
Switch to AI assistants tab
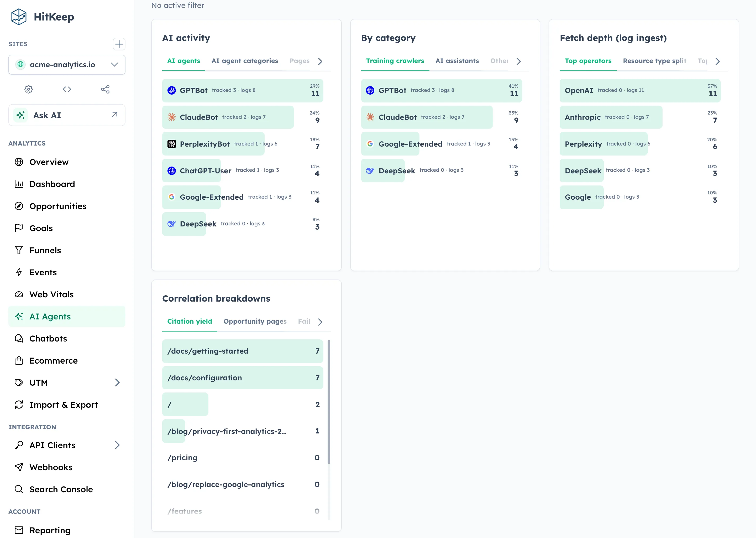457,61
